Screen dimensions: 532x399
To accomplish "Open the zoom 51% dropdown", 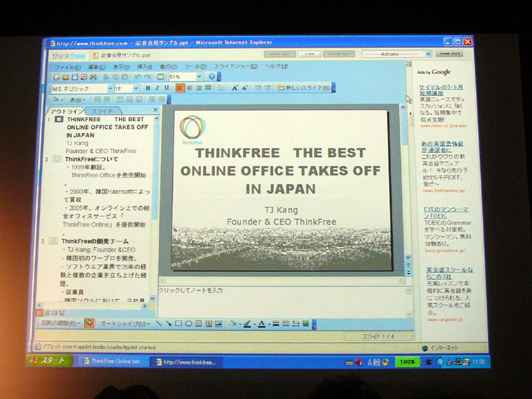I will click(199, 76).
